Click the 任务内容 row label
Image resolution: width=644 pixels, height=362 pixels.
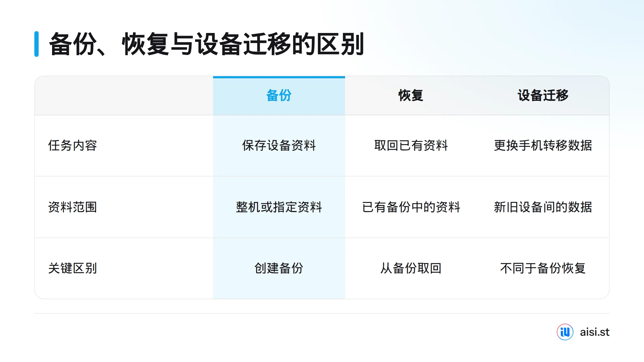(72, 146)
